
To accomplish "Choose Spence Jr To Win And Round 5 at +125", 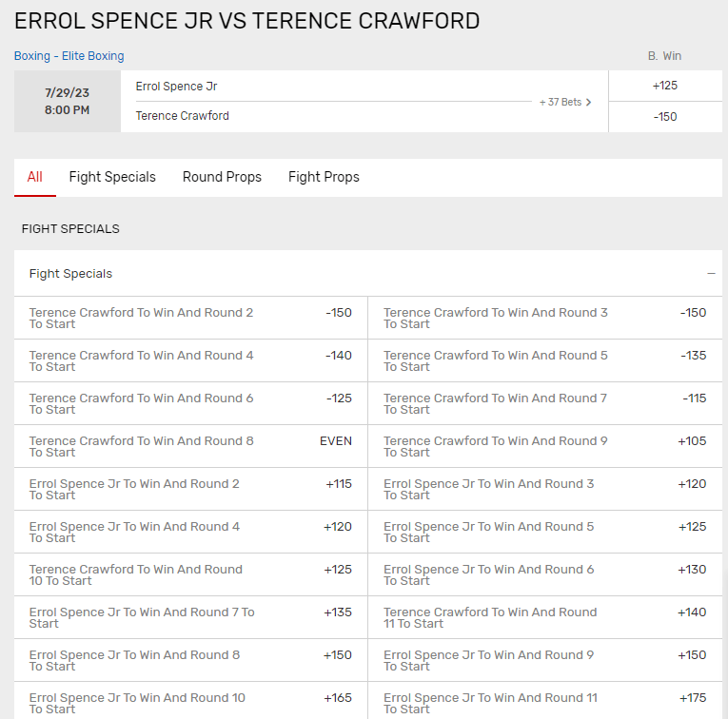I will click(x=545, y=532).
